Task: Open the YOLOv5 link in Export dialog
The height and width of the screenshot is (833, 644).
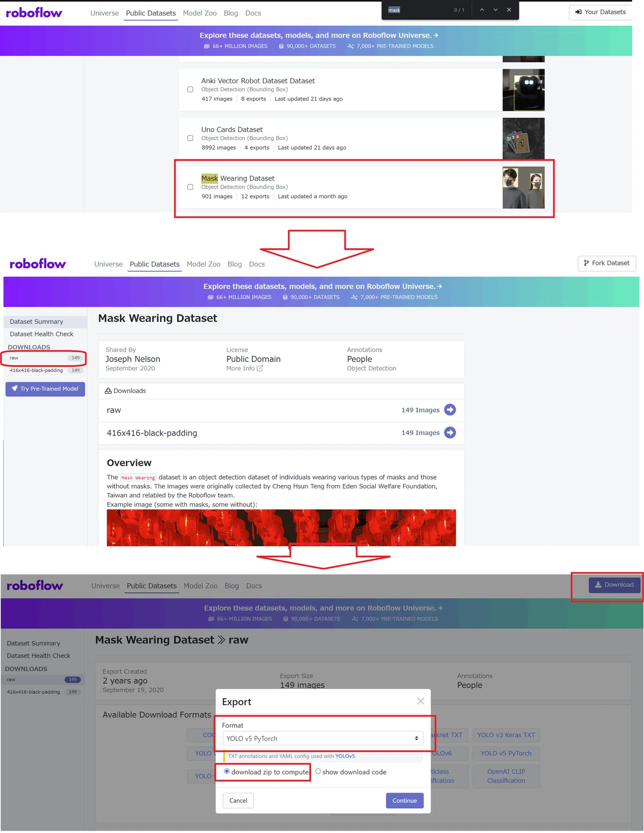Action: 345,756
